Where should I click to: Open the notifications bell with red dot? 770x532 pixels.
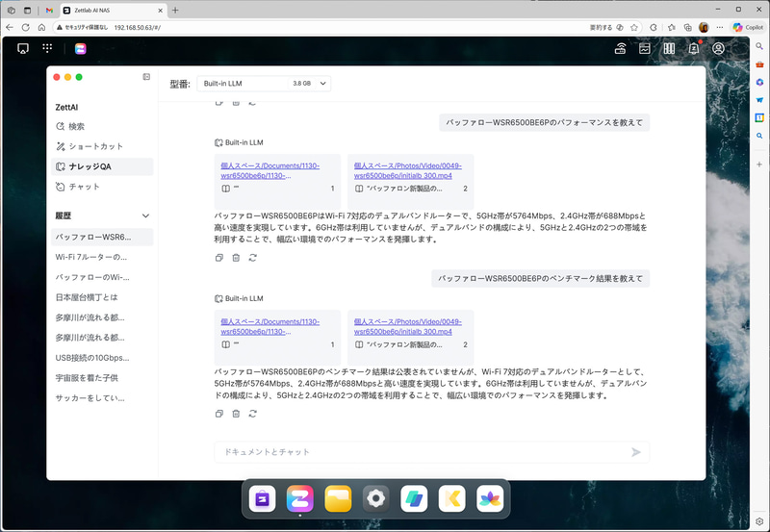(693, 48)
